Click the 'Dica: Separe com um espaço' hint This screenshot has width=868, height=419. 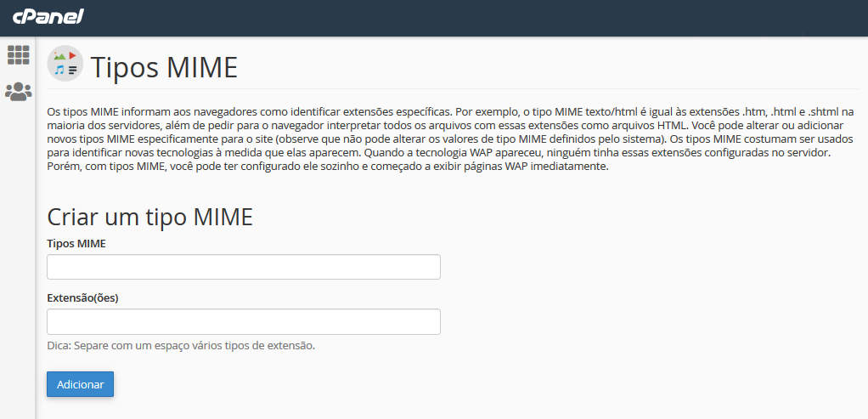181,346
